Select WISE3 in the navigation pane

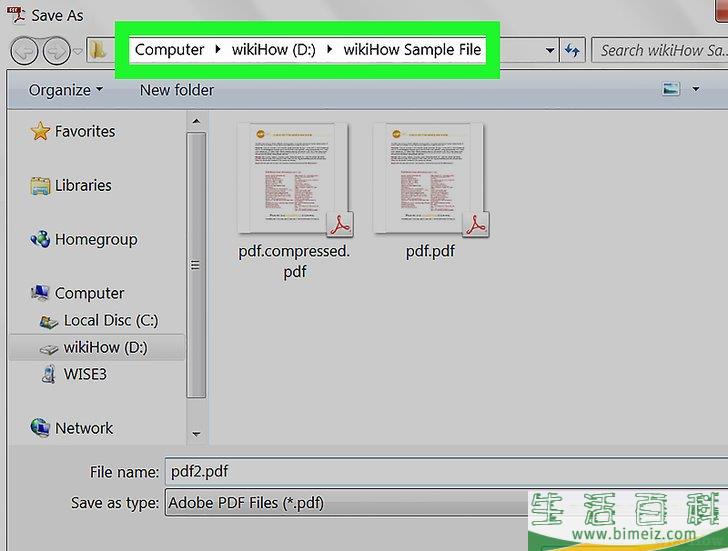pos(85,374)
